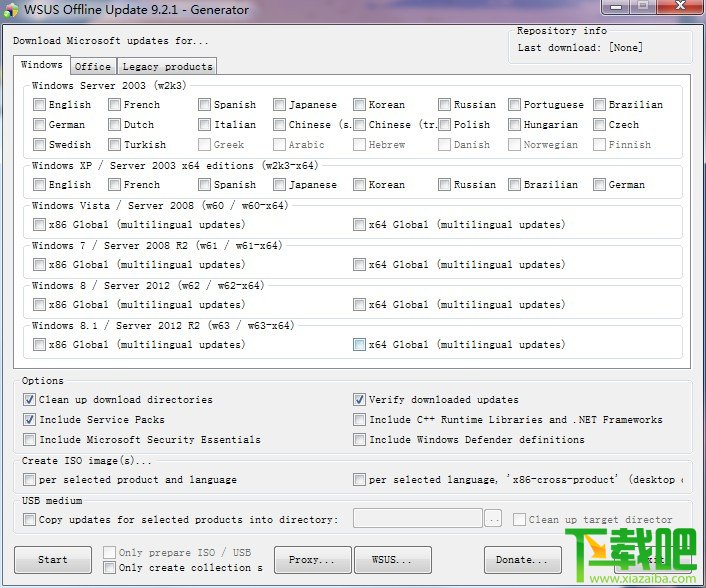The height and width of the screenshot is (588, 706).
Task: Click the WSUS Offline Update title bar icon
Action: point(11,10)
